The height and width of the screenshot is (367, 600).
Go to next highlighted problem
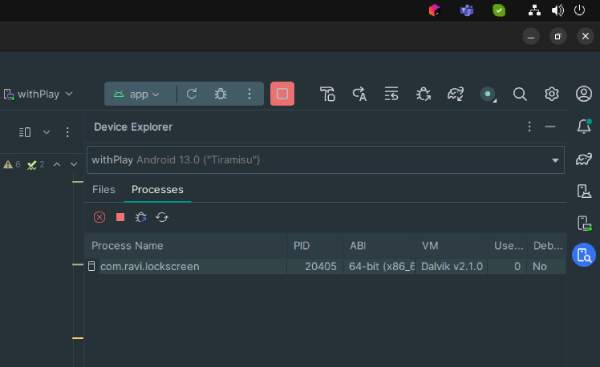74,165
